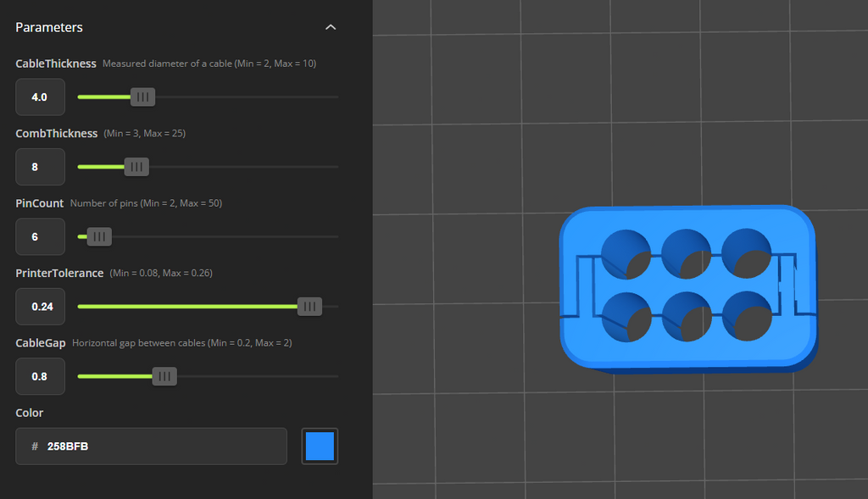Click the hash symbol in Color field
The height and width of the screenshot is (499, 868).
tap(35, 446)
